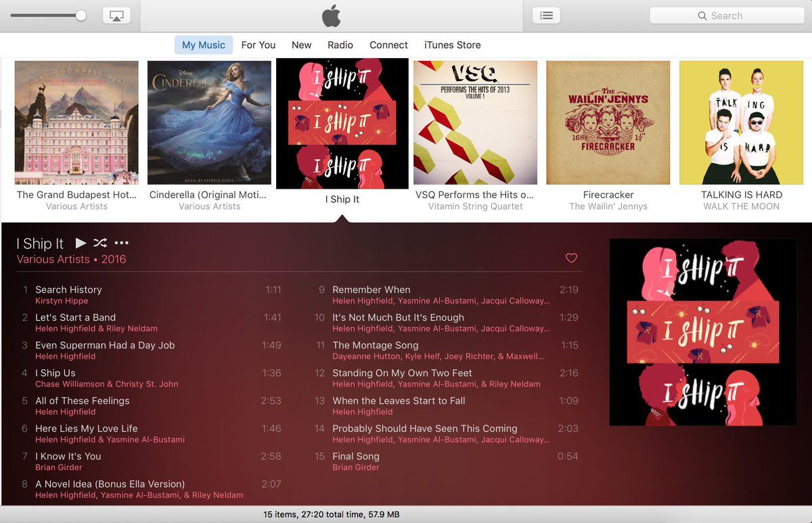812x523 pixels.
Task: Select the track Here Lies My Love Life
Action: 87,428
